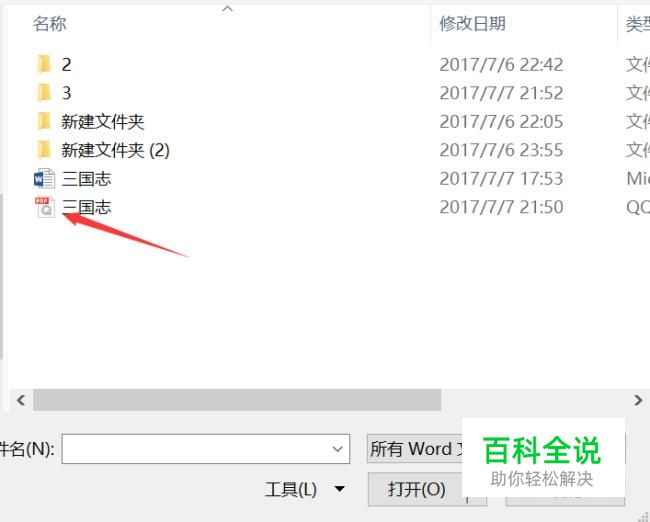Image resolution: width=650 pixels, height=522 pixels.
Task: Click the horizontal scrollbar thumb
Action: pos(237,400)
